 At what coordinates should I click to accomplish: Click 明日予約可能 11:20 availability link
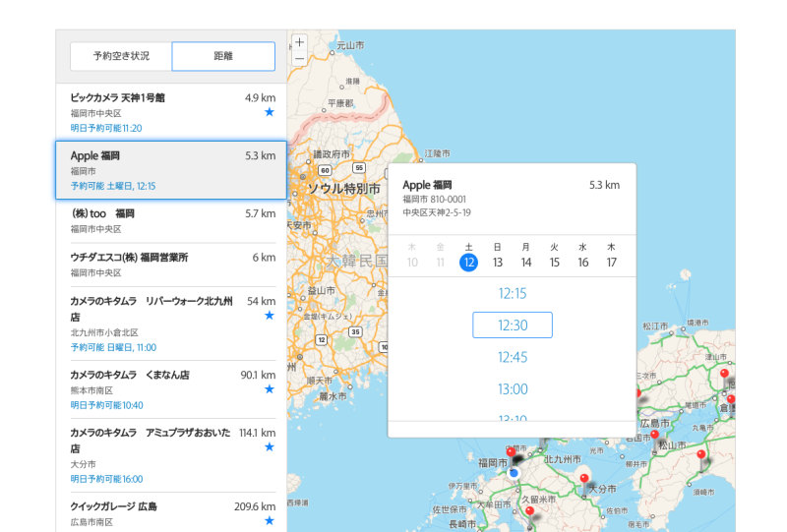[x=106, y=128]
